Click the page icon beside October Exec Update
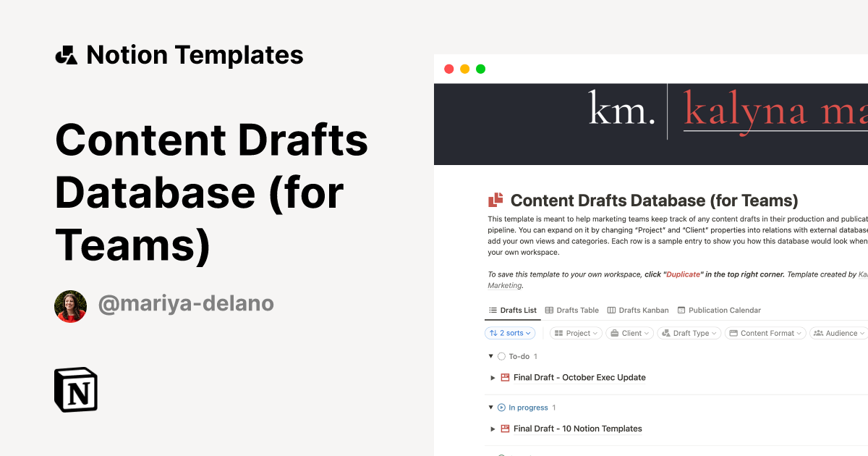This screenshot has height=456, width=868. point(504,377)
